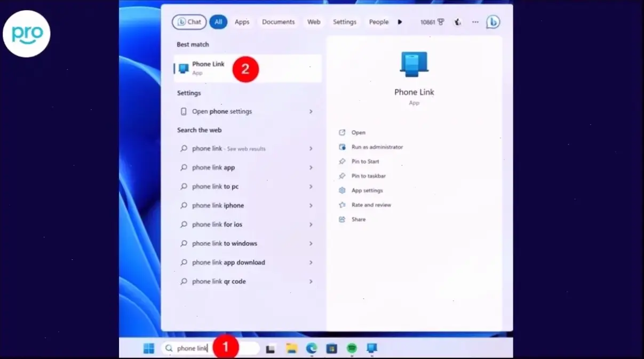This screenshot has height=359, width=644.
Task: Switch to the Documents filter tab
Action: [278, 22]
